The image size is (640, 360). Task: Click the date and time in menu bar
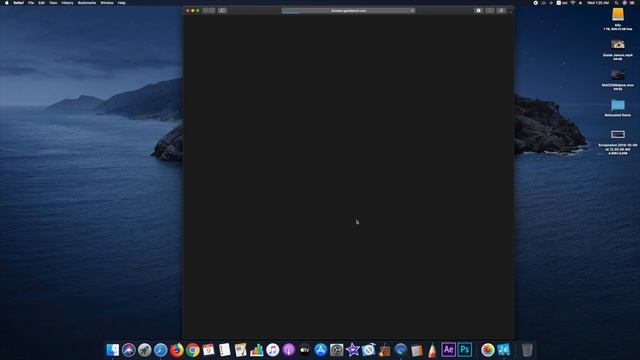click(598, 3)
